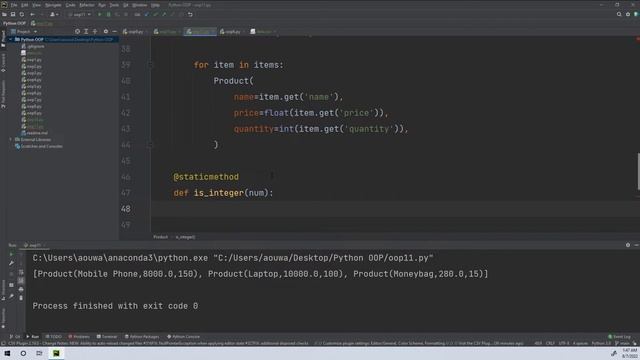Click the Reload from disk icon

(22, 14)
